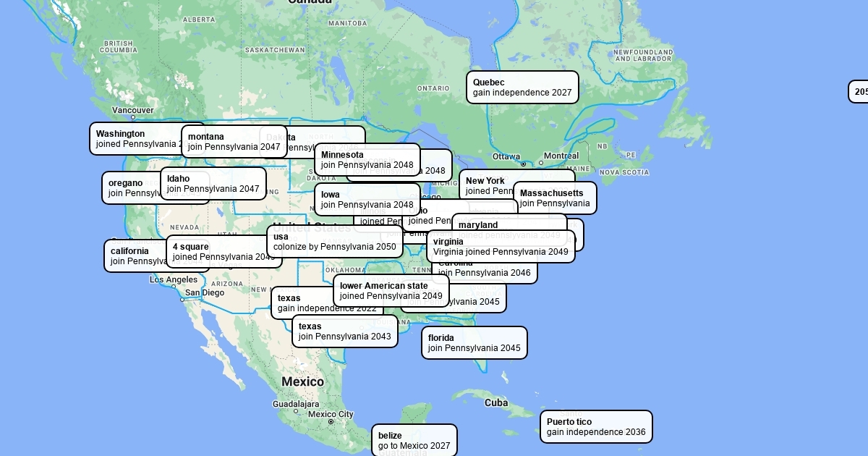Click the florida join Pennsylvania 2045 label
This screenshot has height=456, width=868.
point(474,343)
